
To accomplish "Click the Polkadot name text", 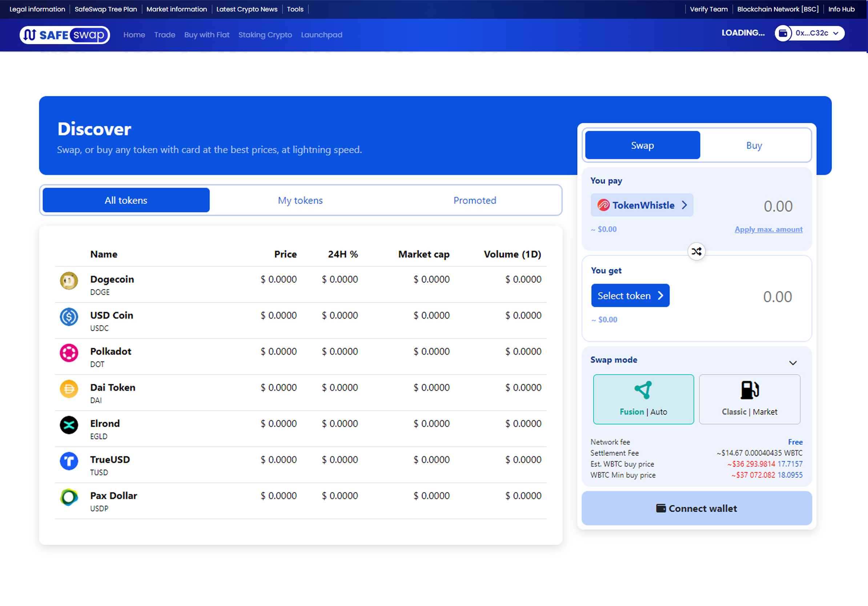I will pos(110,351).
